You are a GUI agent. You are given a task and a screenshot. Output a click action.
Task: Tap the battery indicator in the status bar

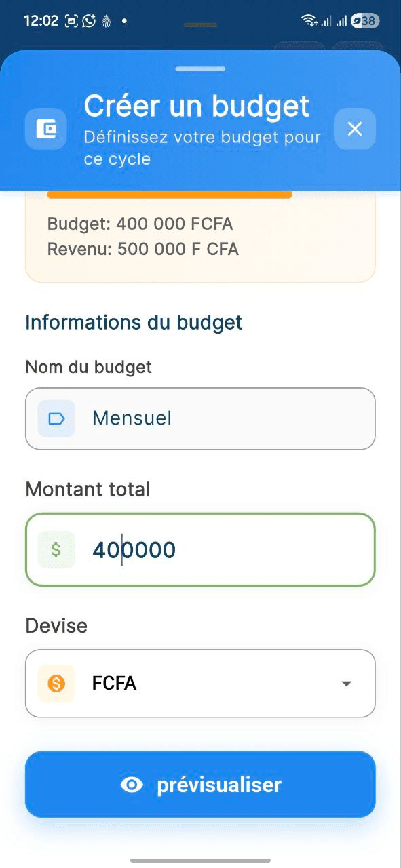point(365,20)
